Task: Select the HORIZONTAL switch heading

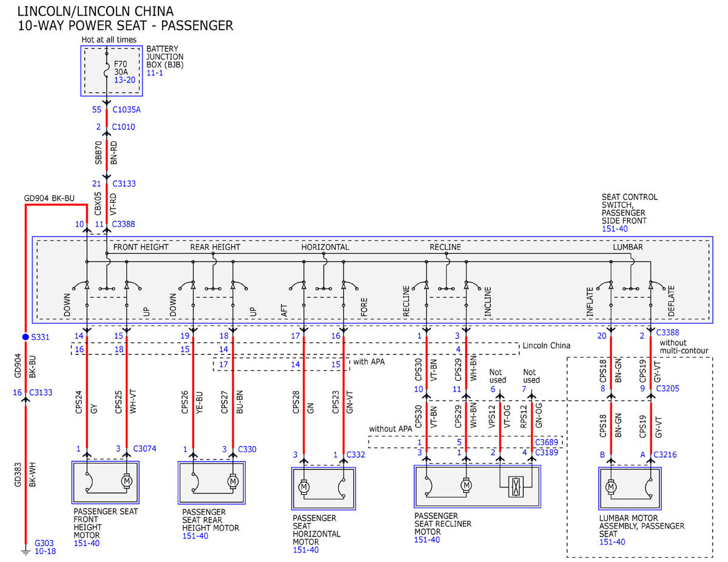Action: [325, 247]
